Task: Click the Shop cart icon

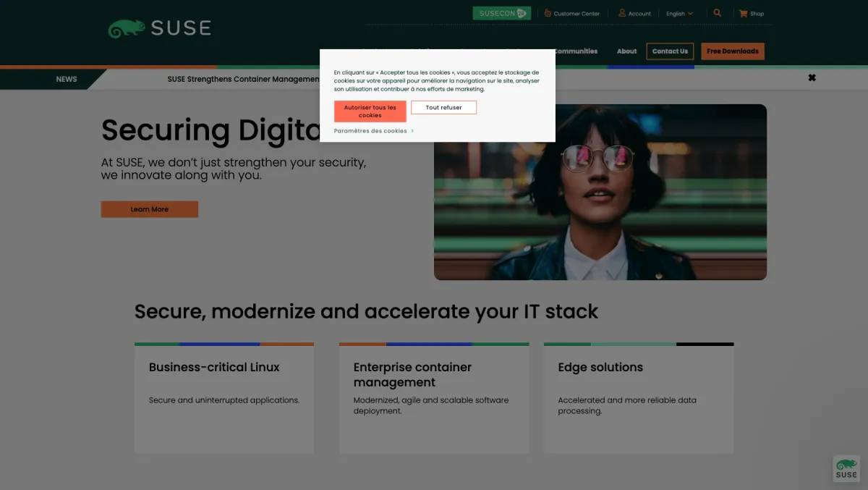Action: point(743,13)
